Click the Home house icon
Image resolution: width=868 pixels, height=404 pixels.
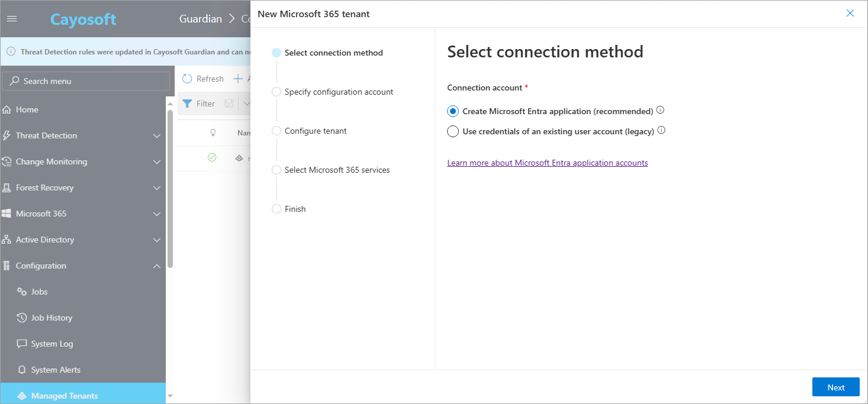pos(7,109)
